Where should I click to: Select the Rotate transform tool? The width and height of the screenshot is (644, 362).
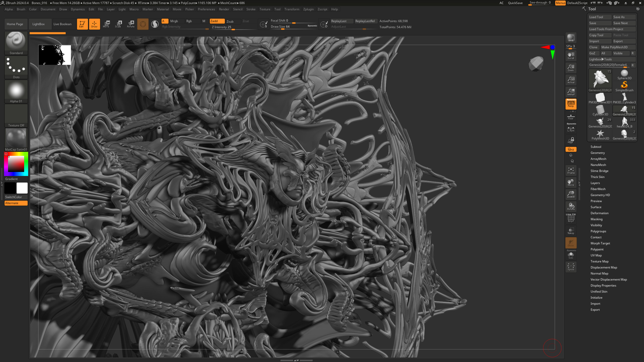[130, 24]
